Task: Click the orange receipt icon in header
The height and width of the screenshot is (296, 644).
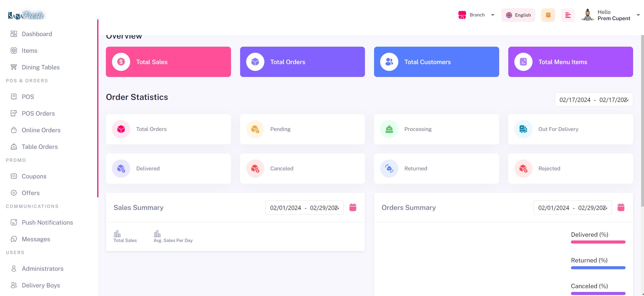Action: [548, 15]
